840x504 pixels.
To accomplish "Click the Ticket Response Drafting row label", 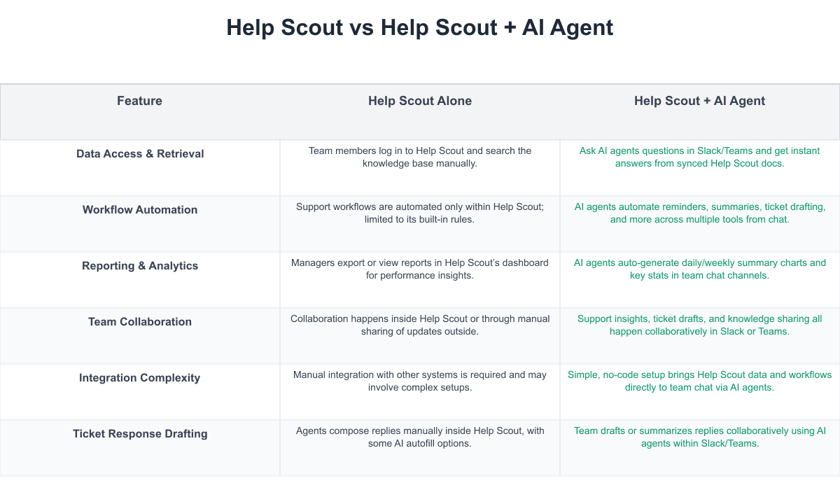I will click(x=140, y=434).
